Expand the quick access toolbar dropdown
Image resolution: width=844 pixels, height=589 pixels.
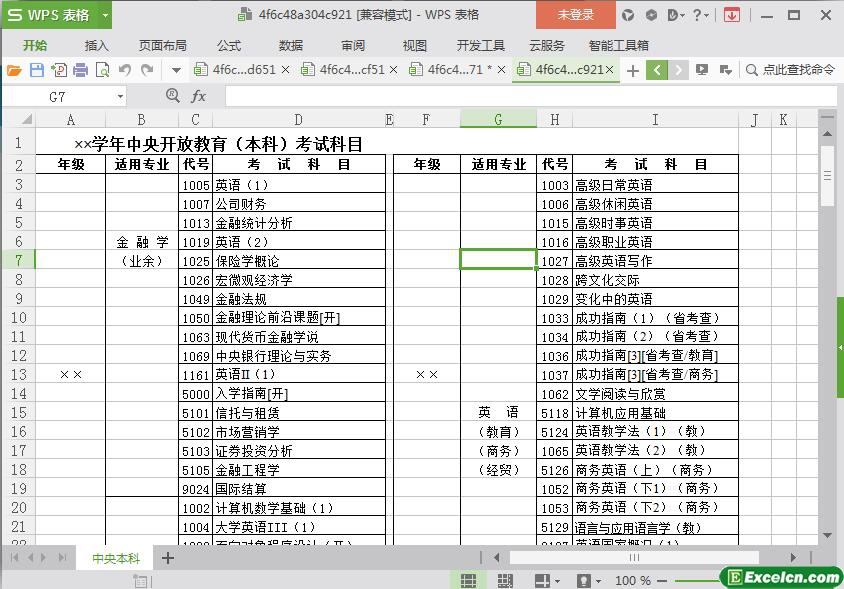tap(176, 70)
